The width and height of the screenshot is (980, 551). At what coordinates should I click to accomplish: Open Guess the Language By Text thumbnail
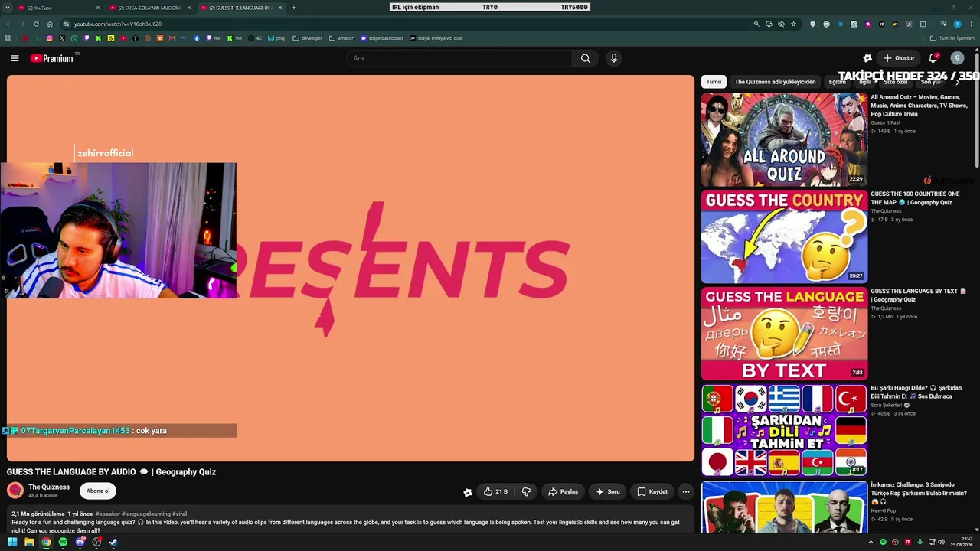tap(784, 334)
